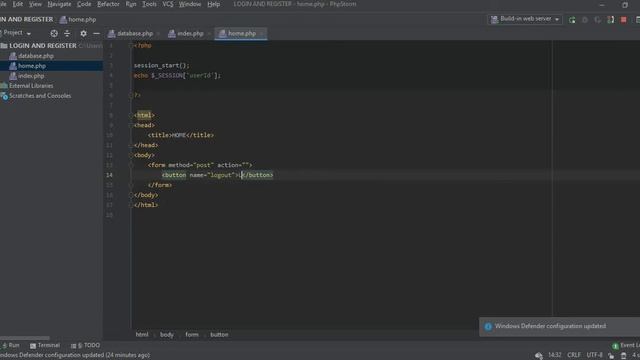The image size is (640, 360).
Task: Collapse the html tag fold marker
Action: coord(131,116)
